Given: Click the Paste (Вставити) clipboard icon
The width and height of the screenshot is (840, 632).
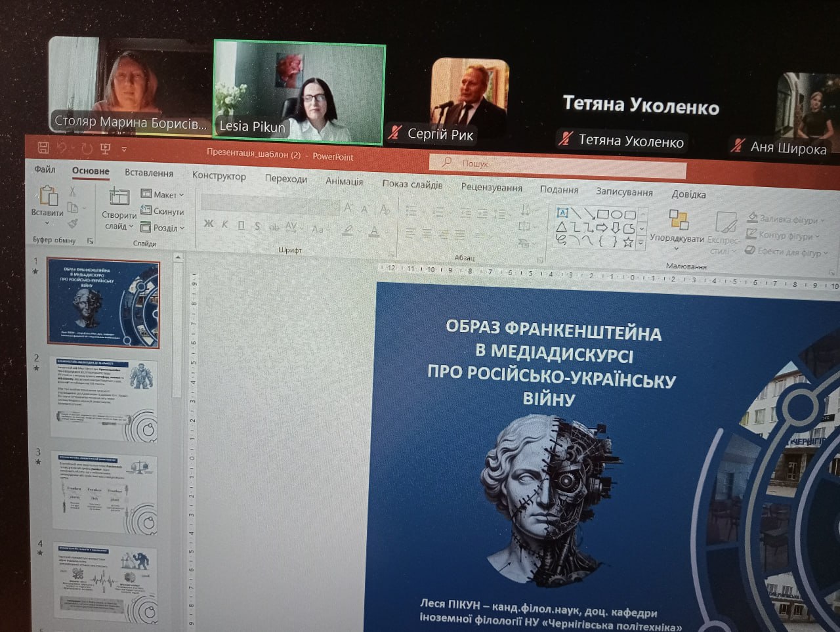Looking at the screenshot, I should coord(48,196).
